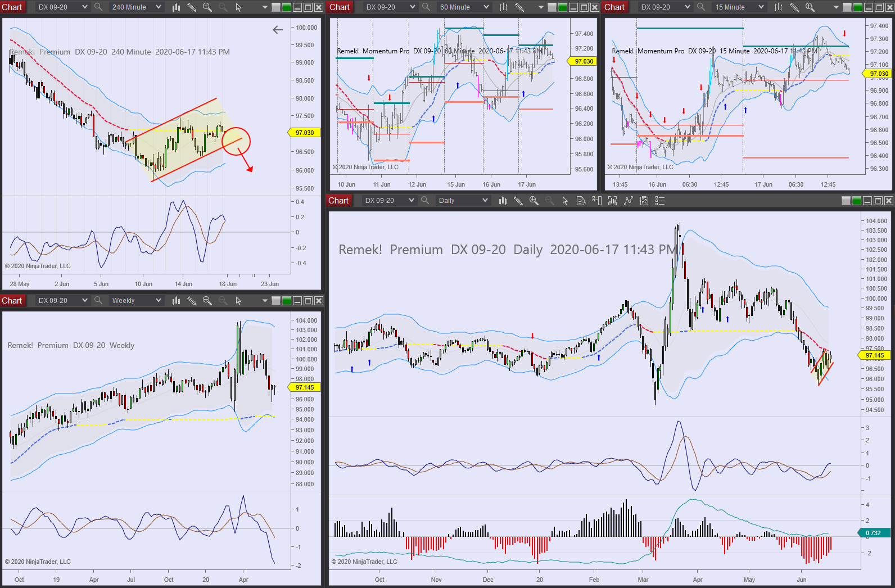This screenshot has width=895, height=588.
Task: Open DX 09-20 instrument dropdown in Weekly chart
Action: click(62, 301)
